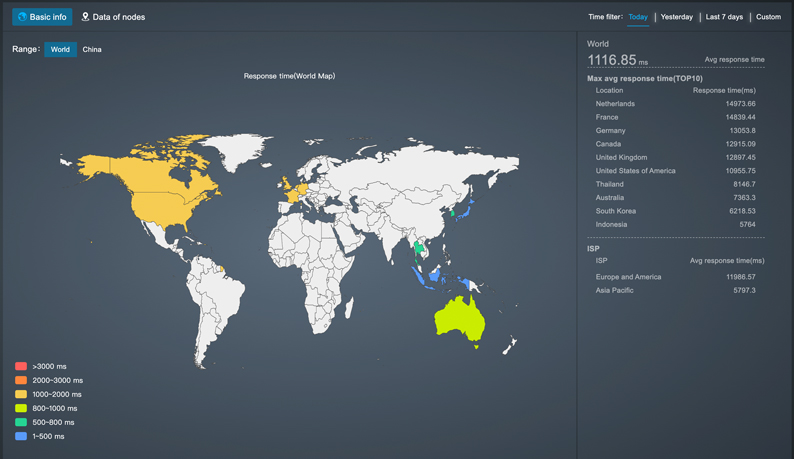Click Thailand on the world map
The height and width of the screenshot is (459, 794).
pos(419,248)
